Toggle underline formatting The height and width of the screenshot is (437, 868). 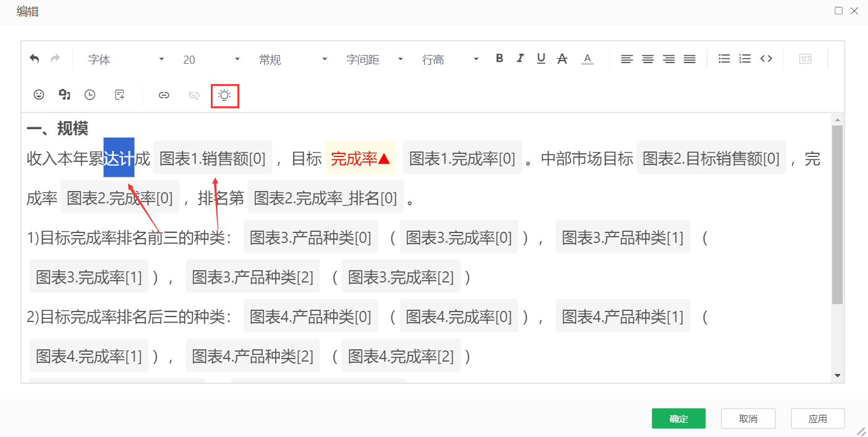(x=541, y=59)
